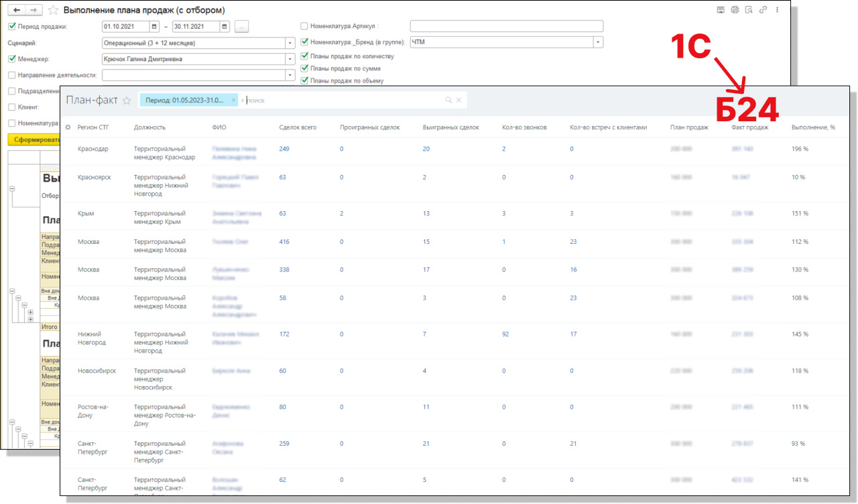The image size is (858, 504).
Task: Expand the brand ЧТМ dropdown
Action: 598,42
